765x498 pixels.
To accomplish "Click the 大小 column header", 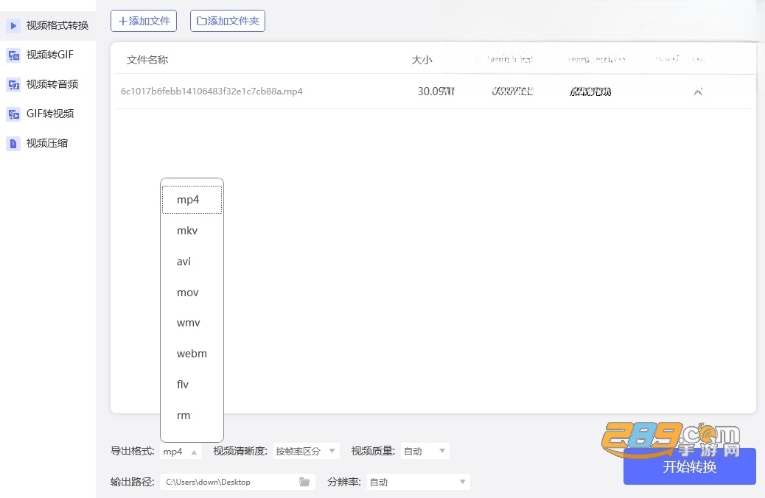I will (x=422, y=60).
